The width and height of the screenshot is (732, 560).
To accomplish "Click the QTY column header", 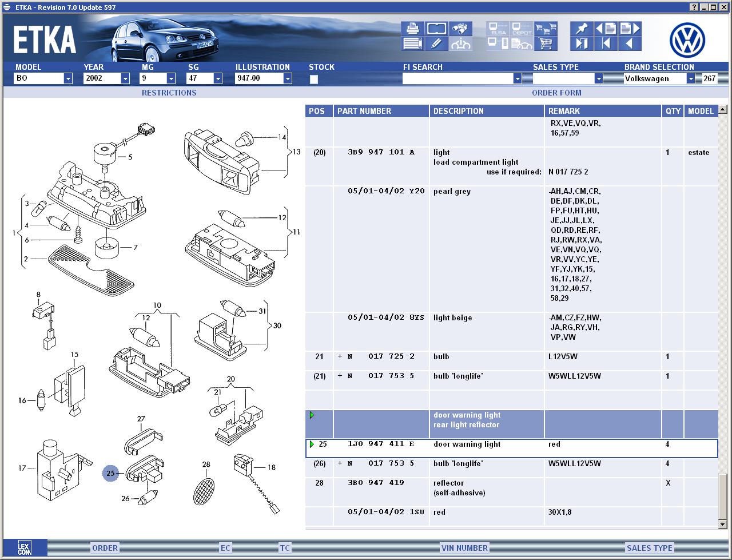I will click(x=673, y=111).
